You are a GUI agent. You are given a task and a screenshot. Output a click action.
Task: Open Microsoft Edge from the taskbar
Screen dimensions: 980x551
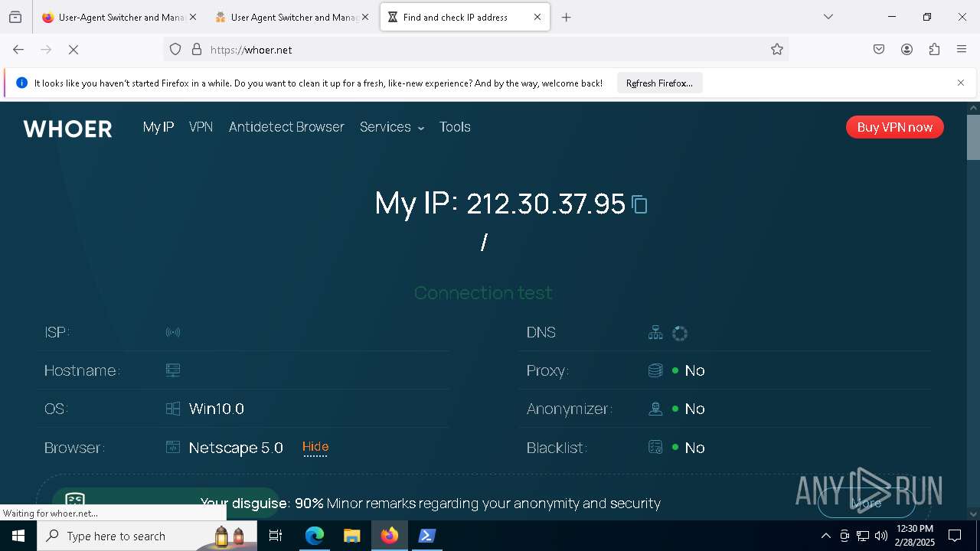(x=315, y=536)
